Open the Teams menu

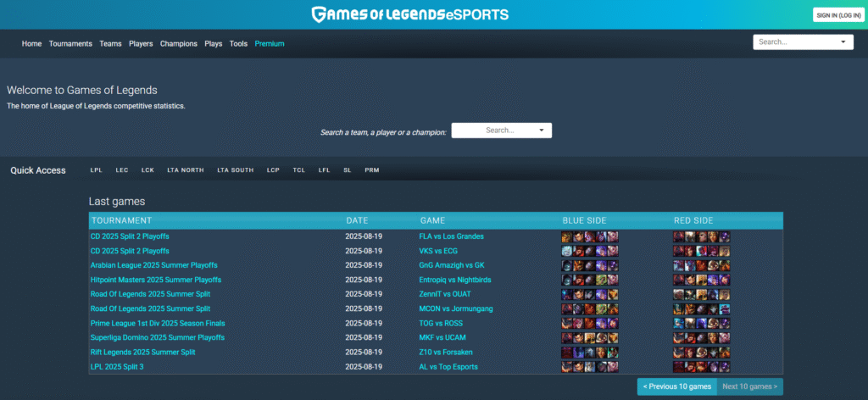[x=111, y=44]
